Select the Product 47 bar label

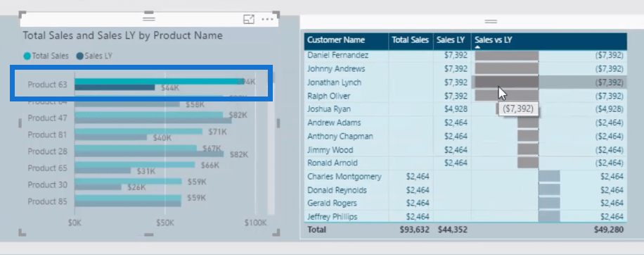click(47, 118)
